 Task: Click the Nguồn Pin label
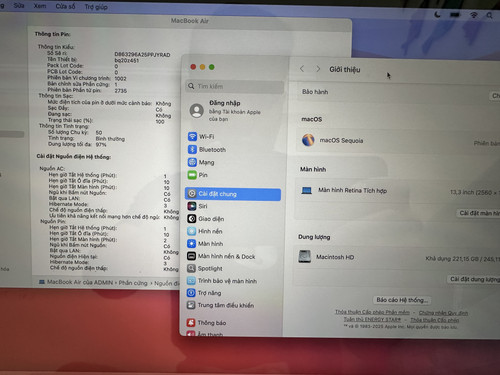(x=53, y=221)
